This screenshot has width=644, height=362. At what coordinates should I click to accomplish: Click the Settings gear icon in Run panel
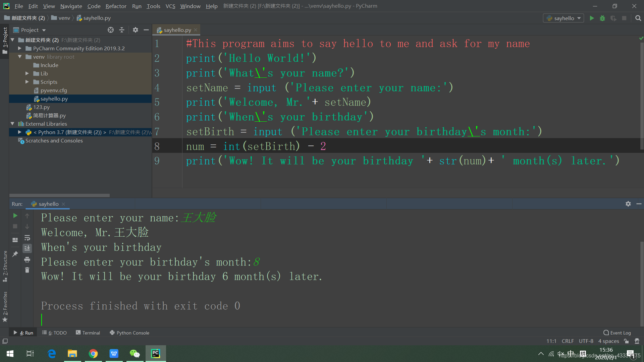coord(628,204)
